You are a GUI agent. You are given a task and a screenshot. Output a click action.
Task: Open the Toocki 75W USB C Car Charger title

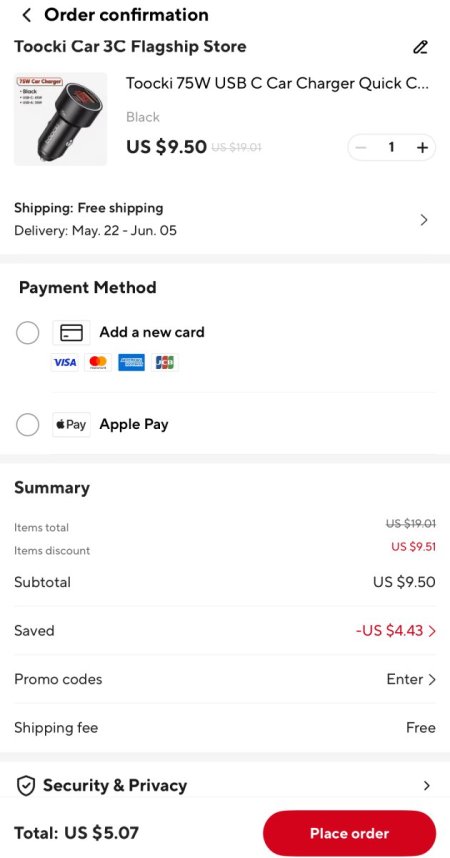(278, 83)
